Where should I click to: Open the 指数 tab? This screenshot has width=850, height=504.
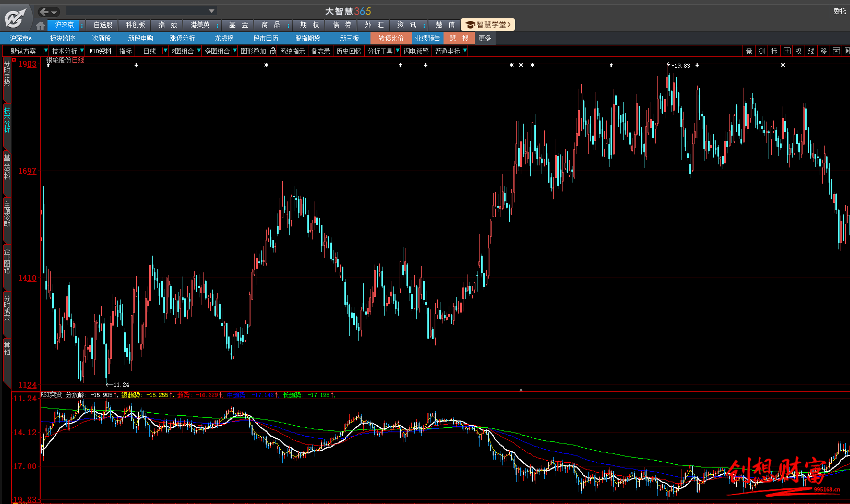point(167,25)
